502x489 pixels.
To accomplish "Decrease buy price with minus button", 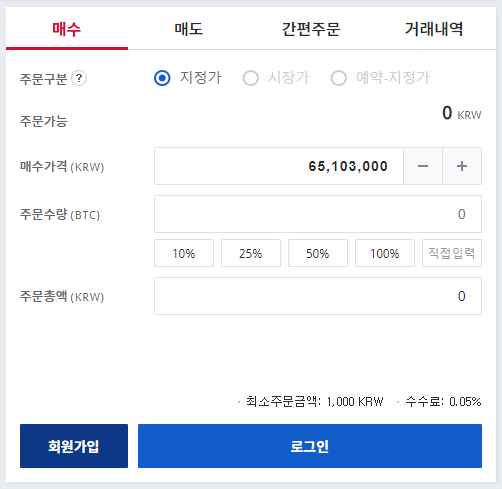I will [423, 166].
